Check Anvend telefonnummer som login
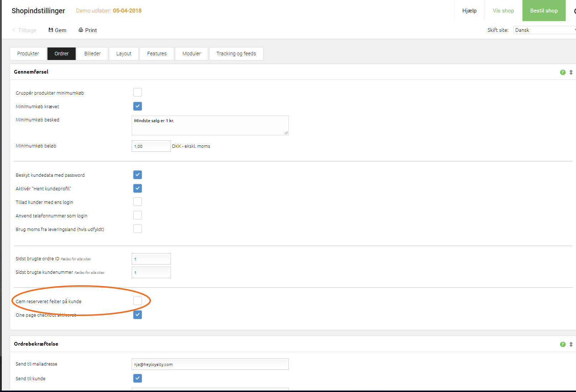This screenshot has height=392, width=576. (137, 215)
